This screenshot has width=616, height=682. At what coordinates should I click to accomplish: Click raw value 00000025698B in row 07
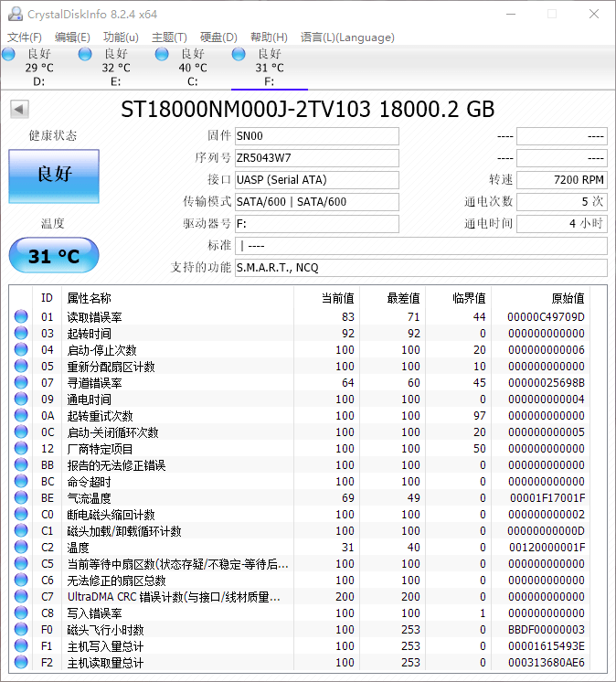coord(546,383)
